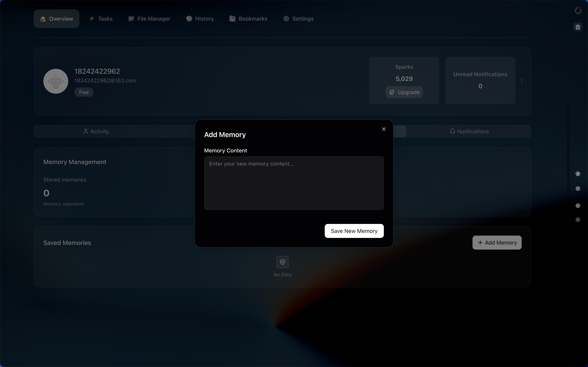Open the gift icon in right sidebar

pyautogui.click(x=578, y=27)
